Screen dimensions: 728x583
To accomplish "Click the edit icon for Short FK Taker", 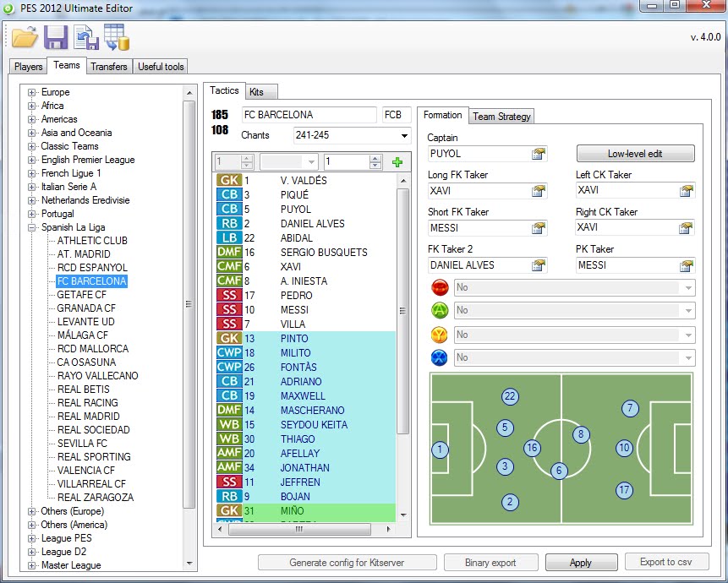I will click(538, 228).
